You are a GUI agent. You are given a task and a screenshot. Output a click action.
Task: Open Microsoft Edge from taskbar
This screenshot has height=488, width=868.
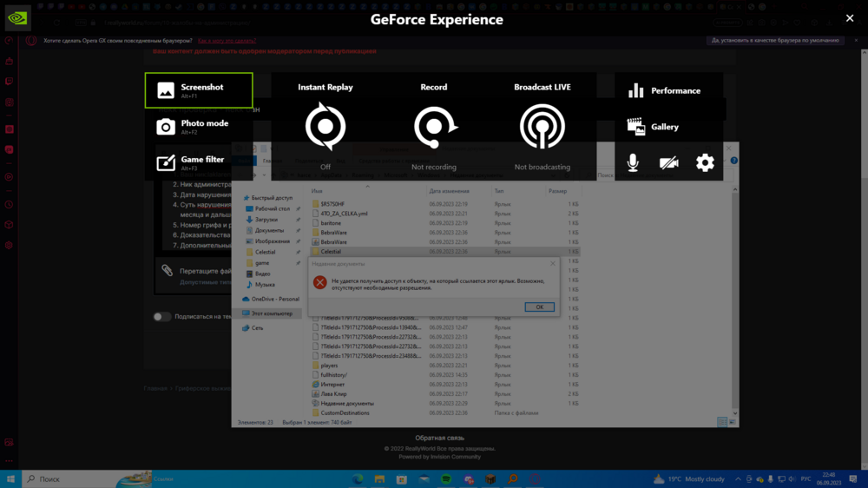(357, 479)
